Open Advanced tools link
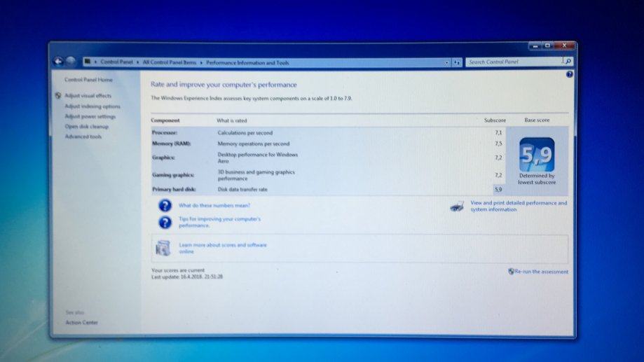Screen dimensions: 644x362 pyautogui.click(x=83, y=137)
